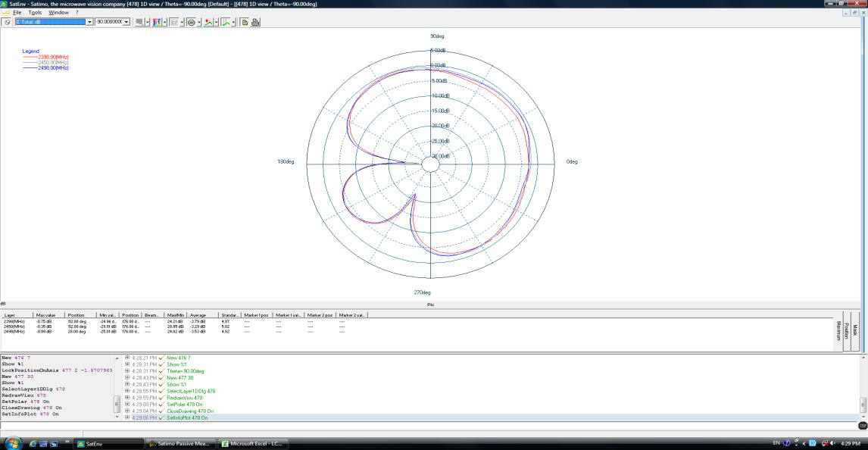
Task: Sort by the Max value column header
Action: (x=45, y=314)
